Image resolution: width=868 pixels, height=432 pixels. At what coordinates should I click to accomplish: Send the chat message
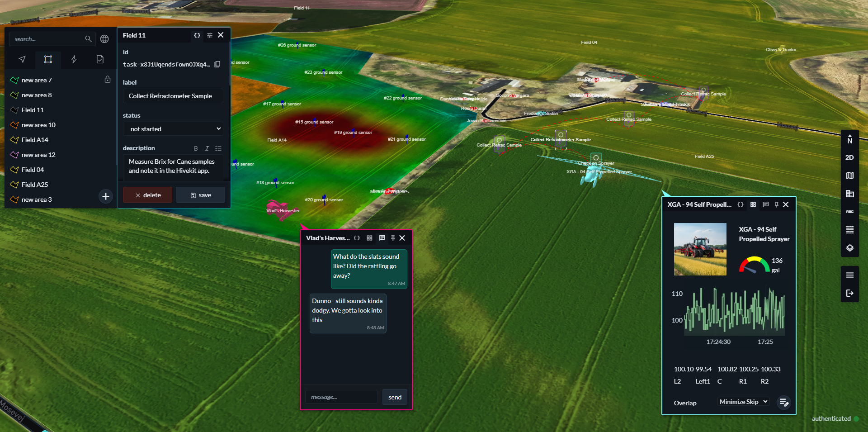coord(395,397)
